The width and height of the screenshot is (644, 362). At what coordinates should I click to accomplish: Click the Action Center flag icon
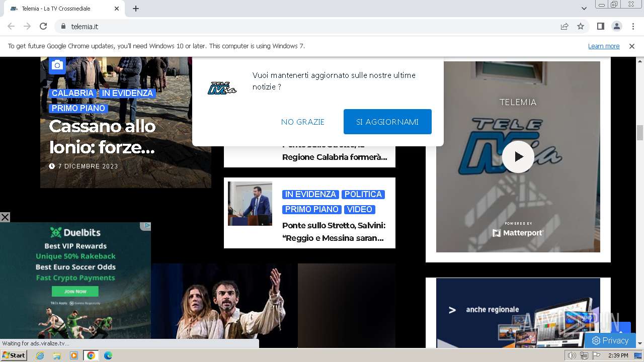click(x=596, y=355)
